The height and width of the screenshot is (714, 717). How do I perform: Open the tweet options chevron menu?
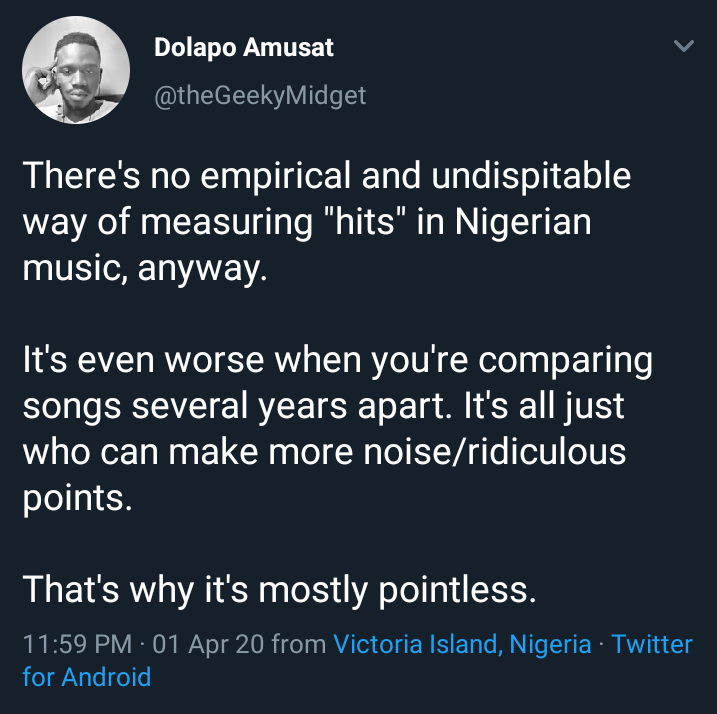[684, 46]
